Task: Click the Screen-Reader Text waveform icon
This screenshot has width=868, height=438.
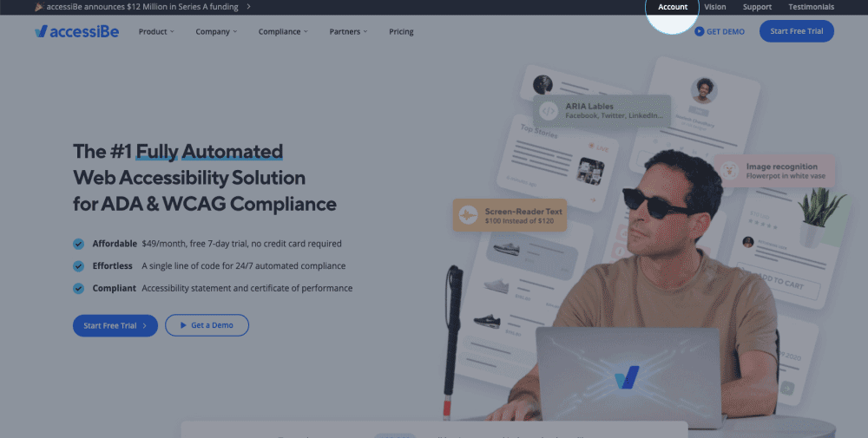Action: click(x=469, y=215)
